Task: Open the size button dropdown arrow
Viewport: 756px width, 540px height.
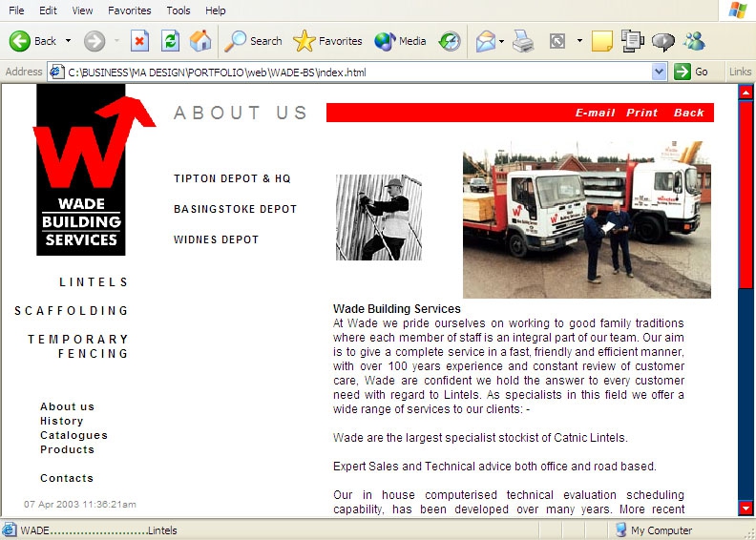Action: point(579,41)
